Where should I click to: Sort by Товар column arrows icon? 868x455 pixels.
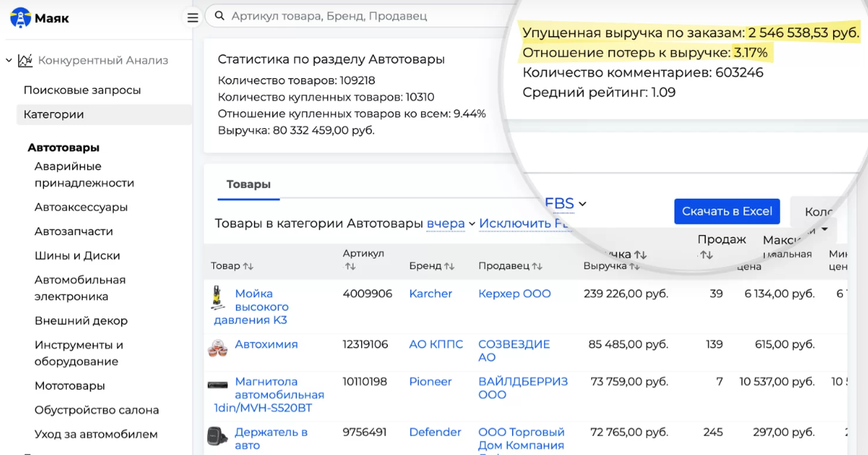click(x=248, y=266)
